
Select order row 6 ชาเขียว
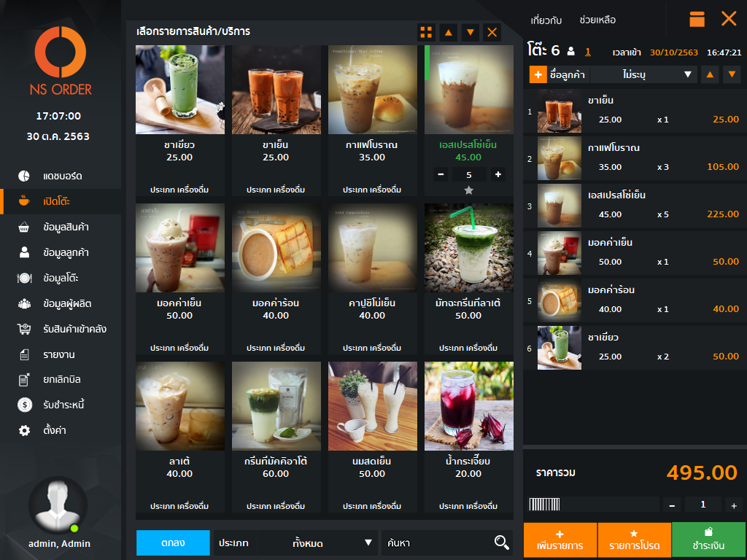click(x=635, y=348)
